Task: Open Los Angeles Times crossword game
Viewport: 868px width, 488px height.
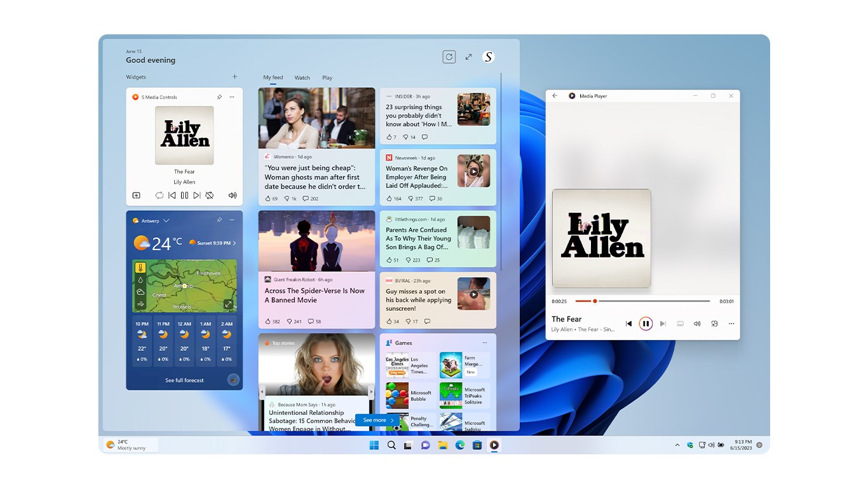Action: (x=411, y=365)
